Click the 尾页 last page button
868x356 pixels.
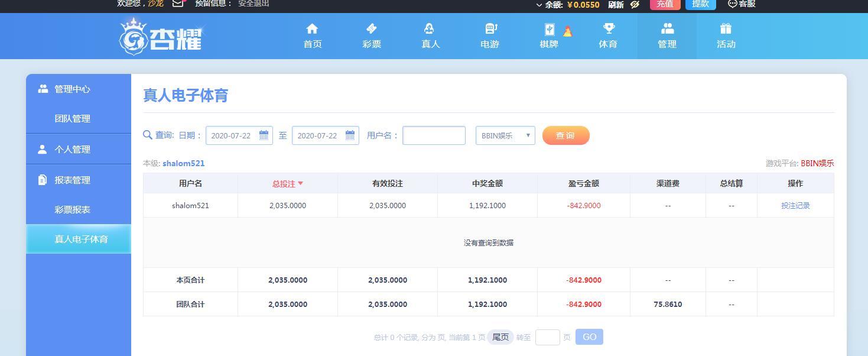500,337
